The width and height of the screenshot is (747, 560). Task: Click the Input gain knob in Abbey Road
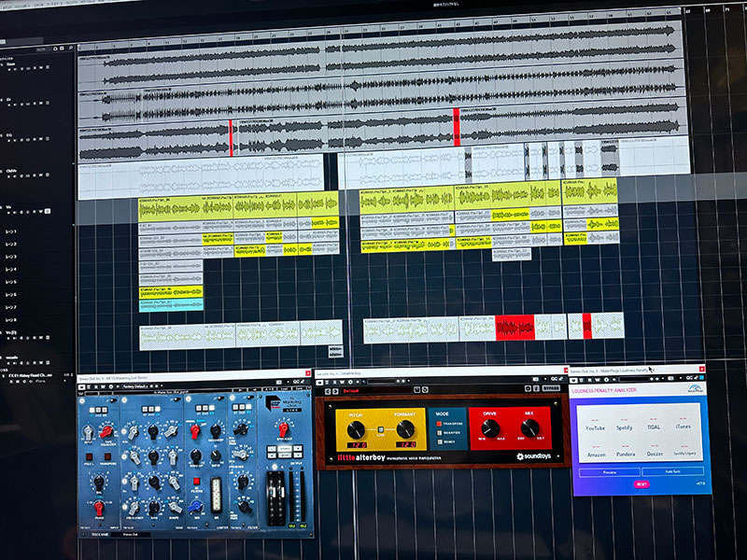pos(88,433)
